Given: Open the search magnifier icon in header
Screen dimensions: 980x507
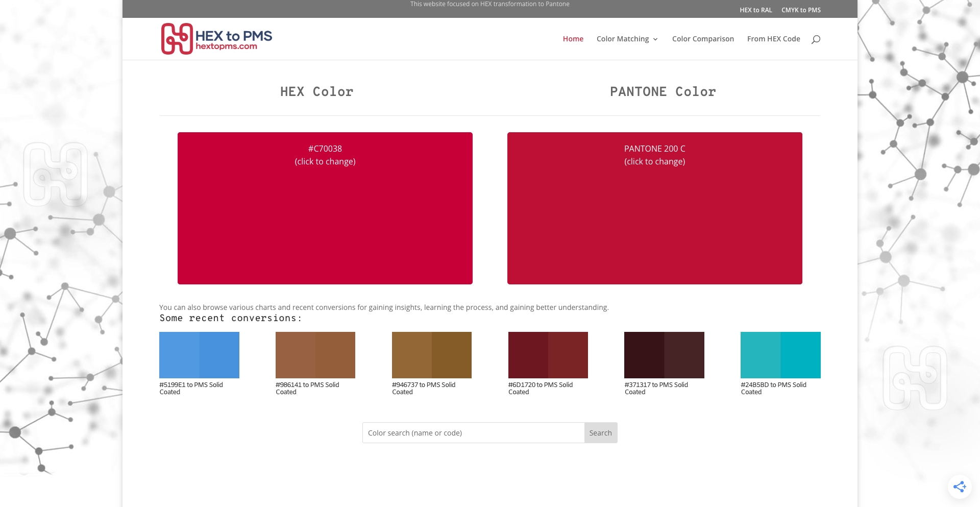Looking at the screenshot, I should [x=816, y=39].
